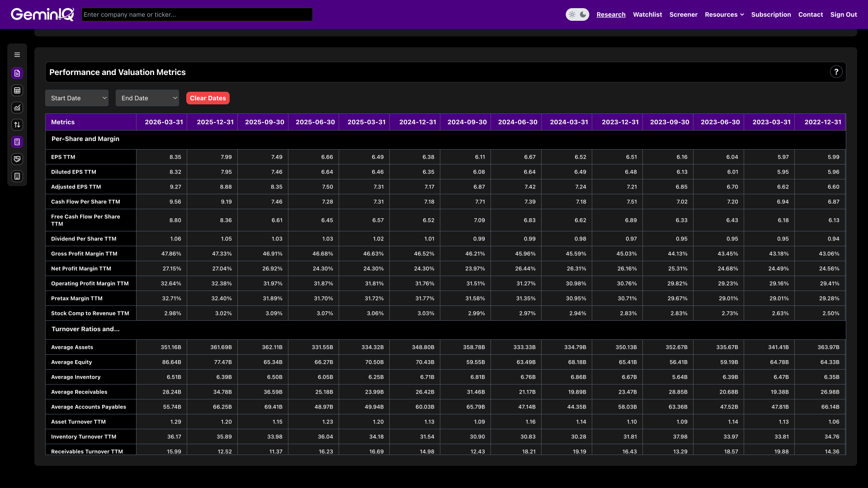Screen dimensions: 868x488
Task: Select Stock Comp to Revenue TTM label
Action: pyautogui.click(x=90, y=314)
